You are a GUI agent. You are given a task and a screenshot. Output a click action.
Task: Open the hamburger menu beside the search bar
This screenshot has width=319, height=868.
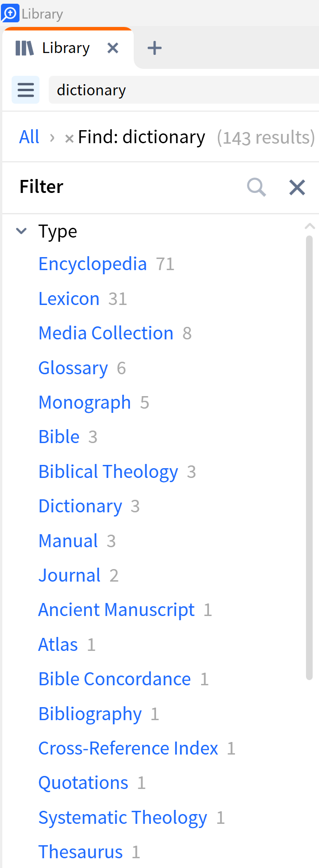(x=25, y=89)
